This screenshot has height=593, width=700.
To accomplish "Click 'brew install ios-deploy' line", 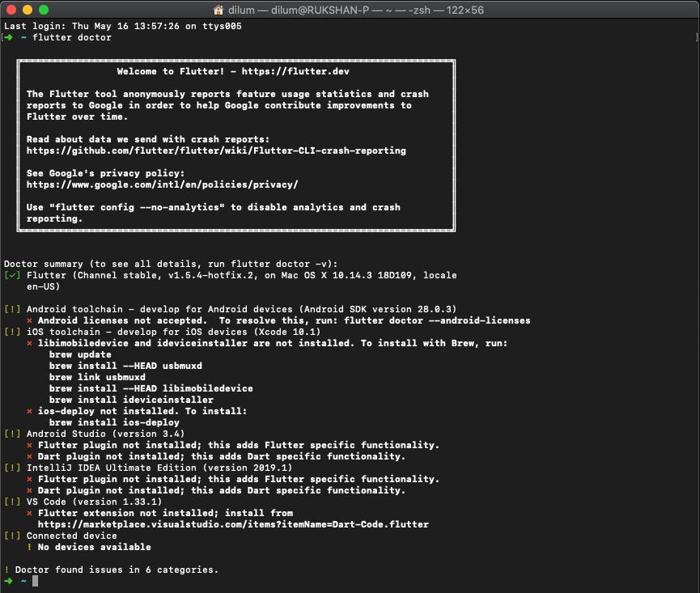I will (x=114, y=422).
